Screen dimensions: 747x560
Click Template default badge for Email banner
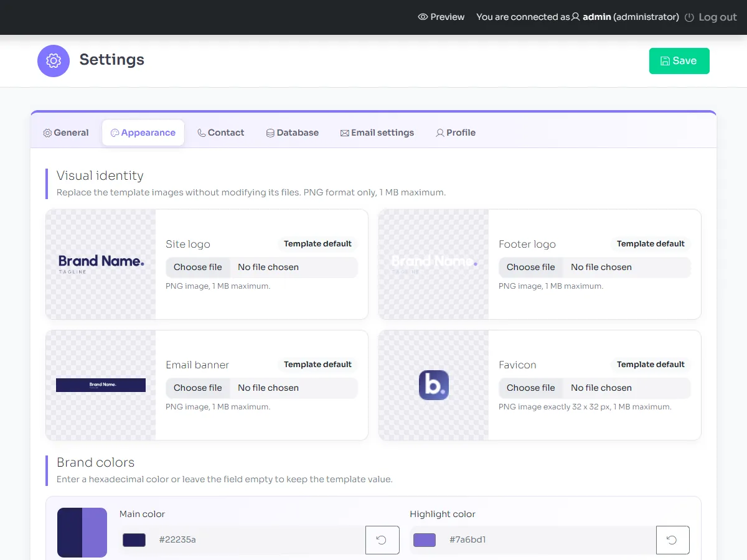(317, 365)
